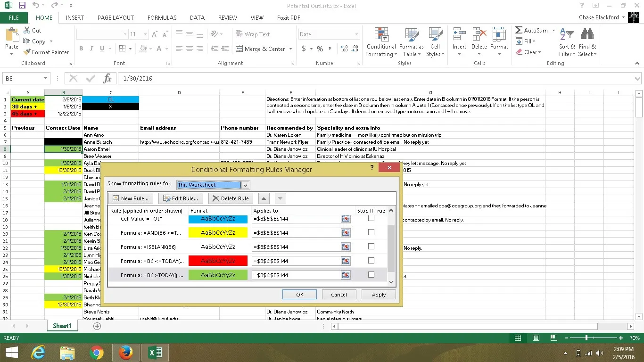The image size is (644, 362).
Task: Open the FILE tab
Action: (x=14, y=18)
